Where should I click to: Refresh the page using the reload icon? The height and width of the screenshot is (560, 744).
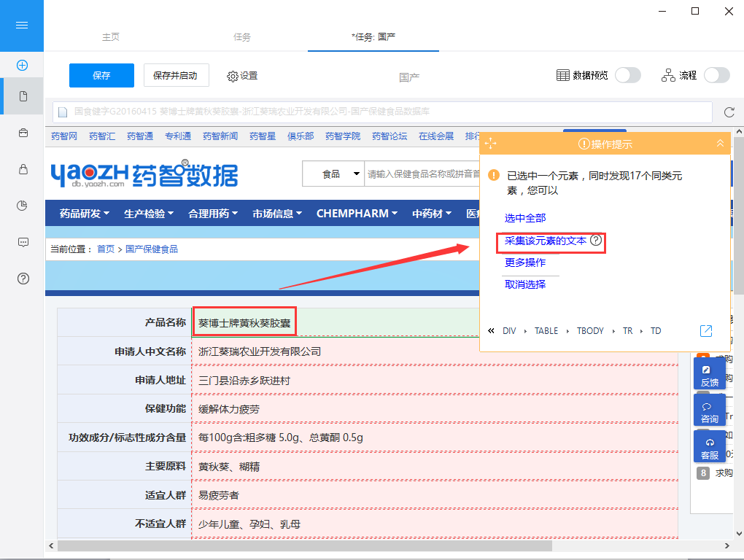click(729, 112)
